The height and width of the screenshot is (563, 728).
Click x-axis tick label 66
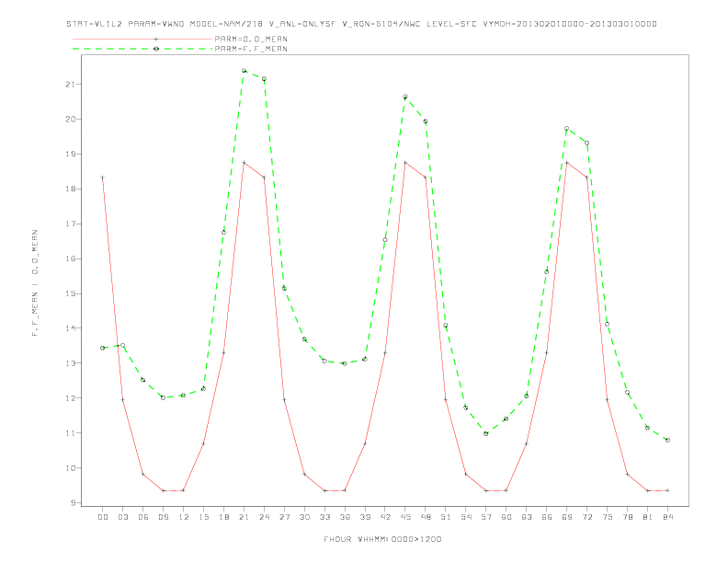[547, 517]
